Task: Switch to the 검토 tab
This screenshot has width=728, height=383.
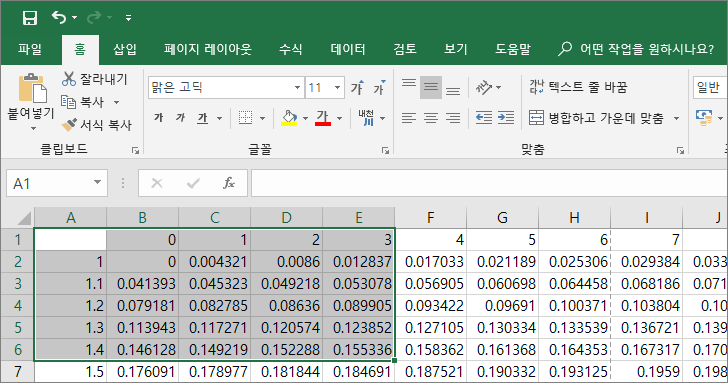Action: pos(405,49)
